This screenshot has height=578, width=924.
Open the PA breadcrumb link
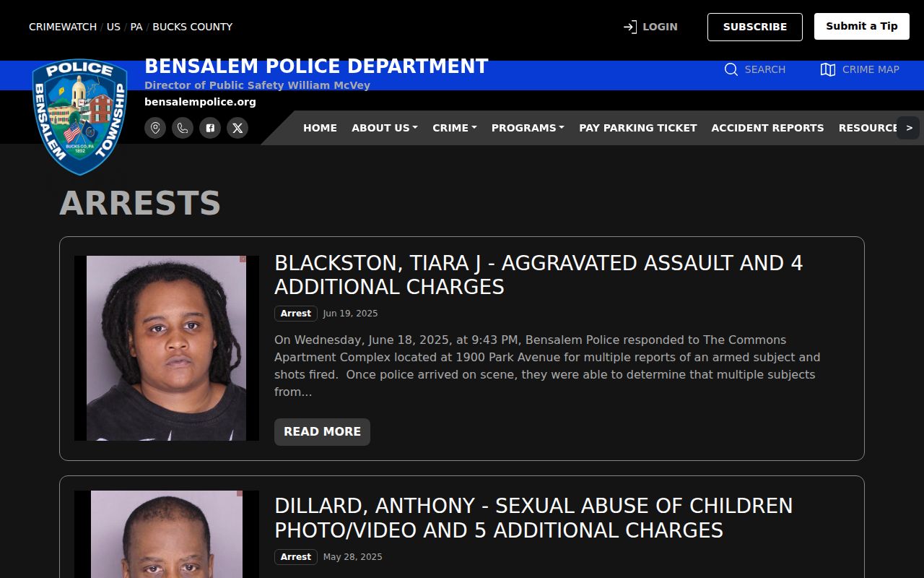[136, 27]
